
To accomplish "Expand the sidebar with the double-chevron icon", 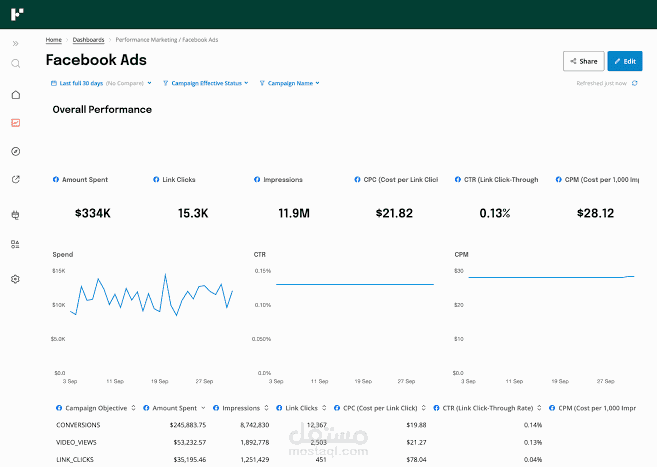I will 16,44.
